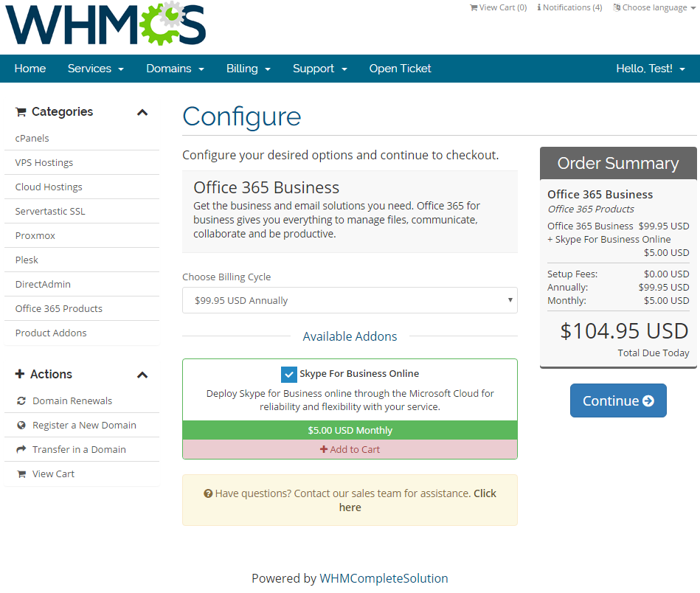Click the plus icon beside Actions heading
Viewport: 700px width, 593px height.
[x=20, y=374]
